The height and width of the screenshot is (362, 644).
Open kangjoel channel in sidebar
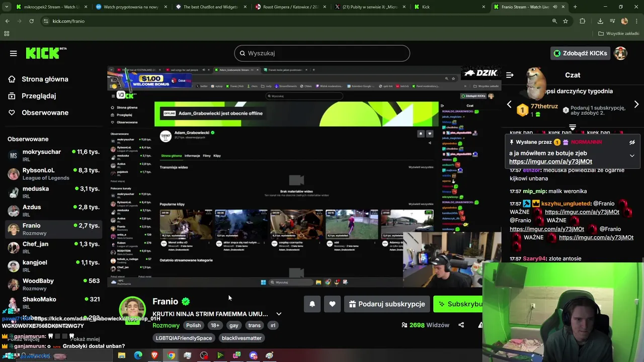(53, 266)
